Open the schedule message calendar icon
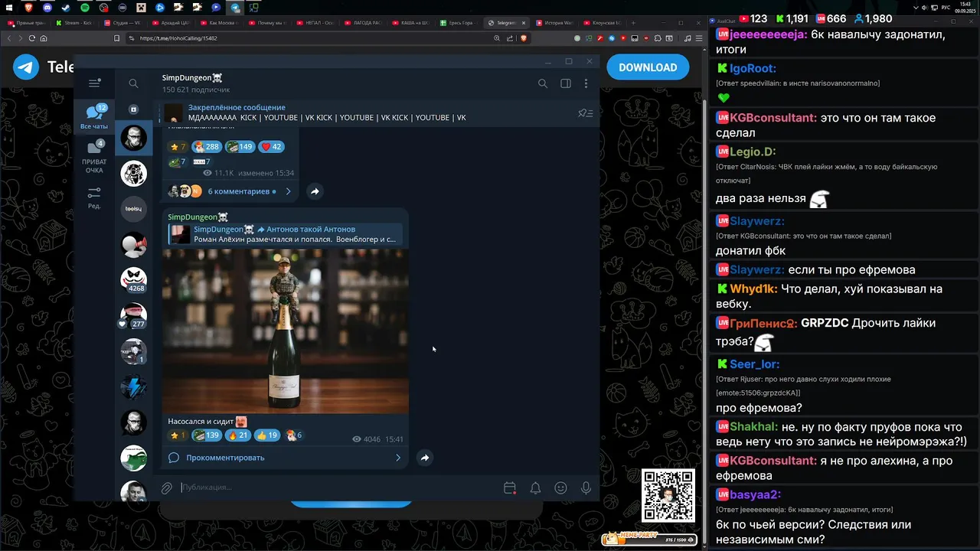This screenshot has height=551, width=980. (510, 487)
